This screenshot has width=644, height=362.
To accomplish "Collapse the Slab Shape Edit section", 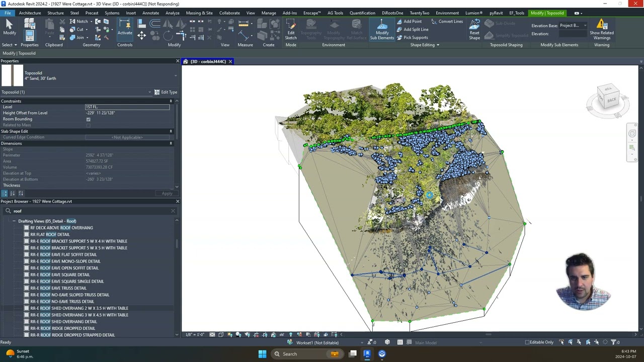I will (171, 131).
